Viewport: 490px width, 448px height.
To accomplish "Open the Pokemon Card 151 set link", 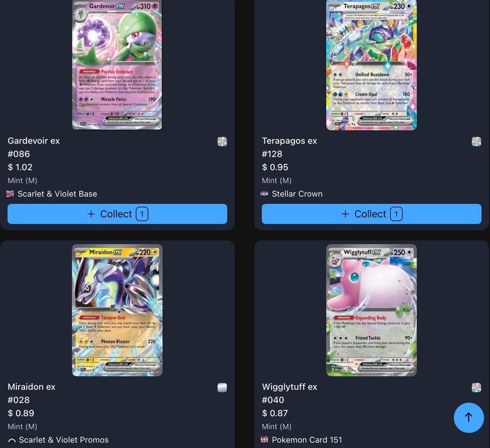I will click(x=307, y=439).
